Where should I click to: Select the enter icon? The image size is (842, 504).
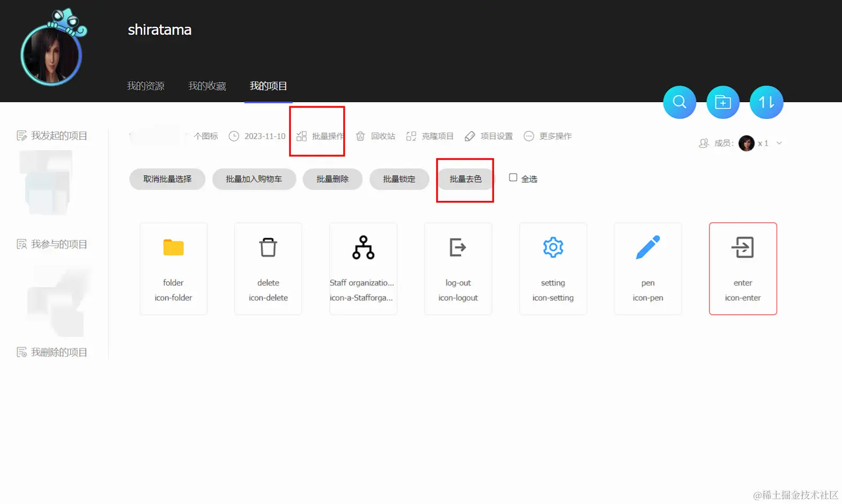pos(743,247)
